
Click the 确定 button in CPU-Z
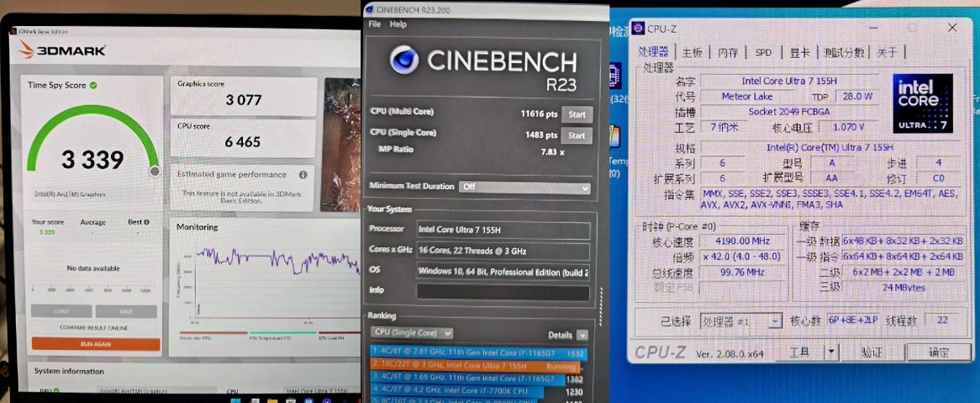tap(938, 353)
